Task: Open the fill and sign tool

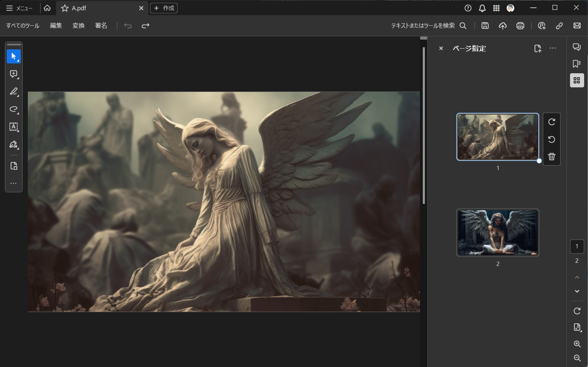Action: [x=14, y=144]
